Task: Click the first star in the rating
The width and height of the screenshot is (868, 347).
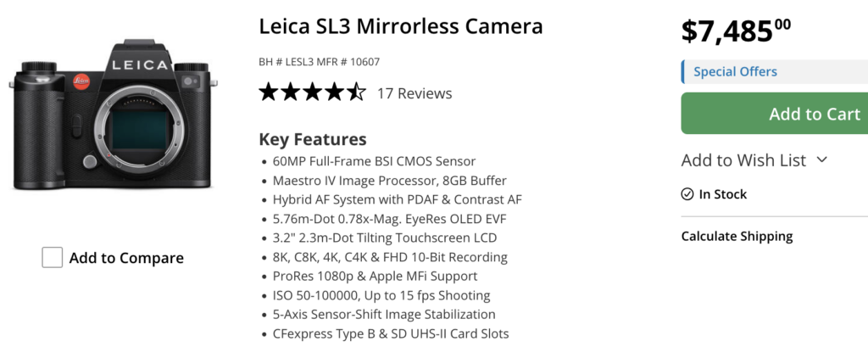Action: tap(269, 92)
